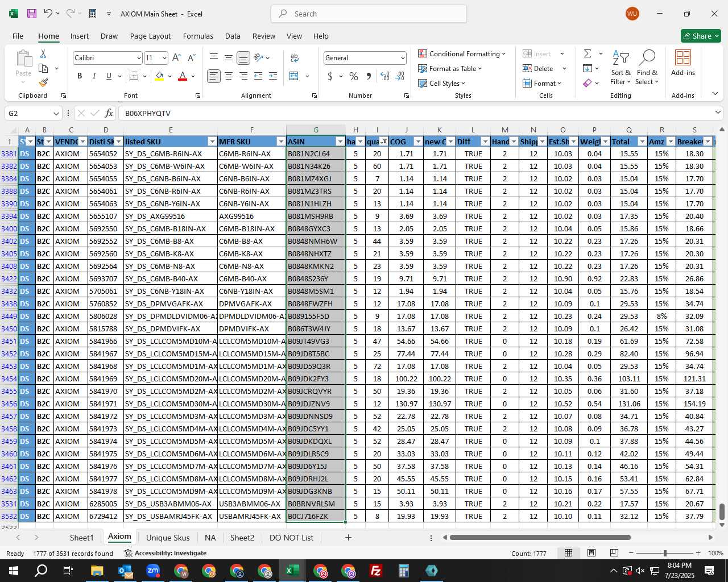Toggle Bottom Align button
The width and height of the screenshot is (728, 582).
pyautogui.click(x=243, y=57)
